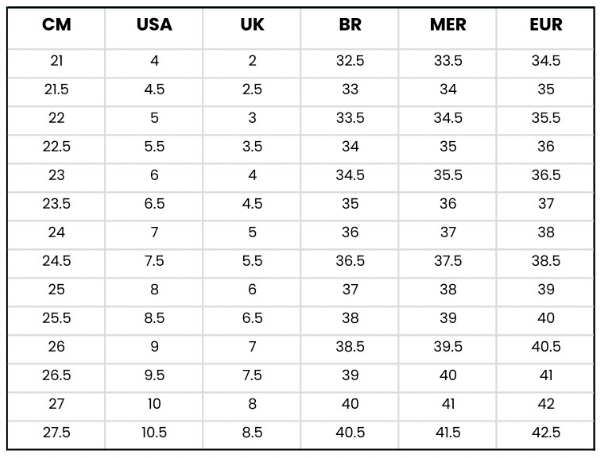Click the 40 cell in EUR column
601x458 pixels.
[546, 318]
